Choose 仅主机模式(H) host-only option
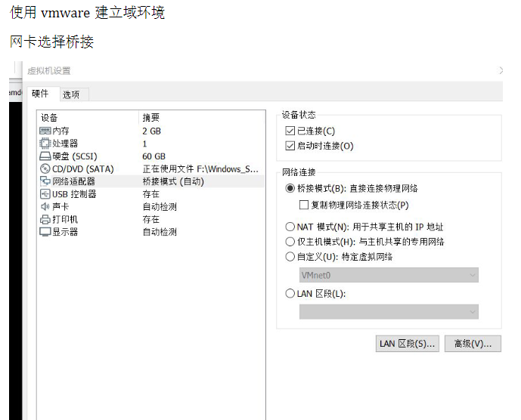 [x=290, y=242]
